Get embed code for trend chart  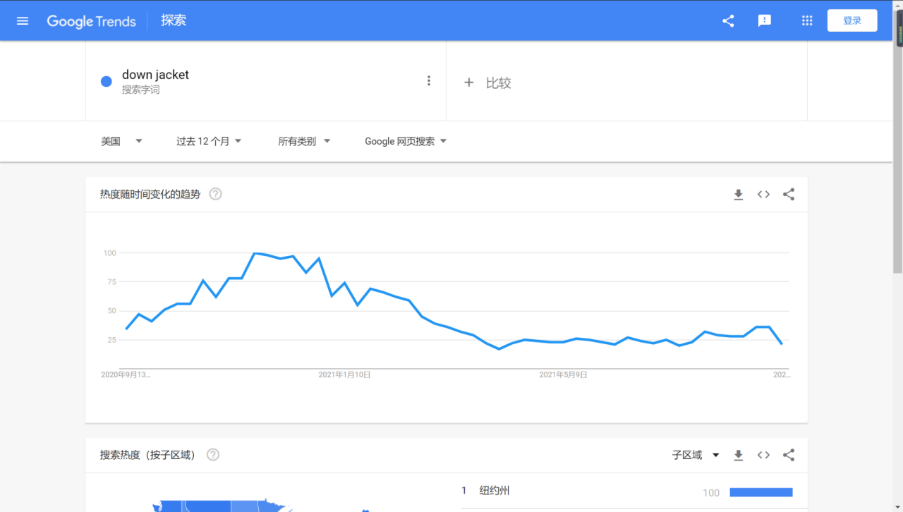(763, 195)
